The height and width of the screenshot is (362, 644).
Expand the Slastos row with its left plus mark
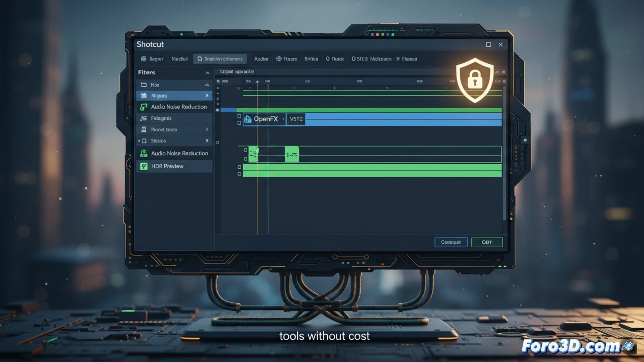tap(139, 141)
